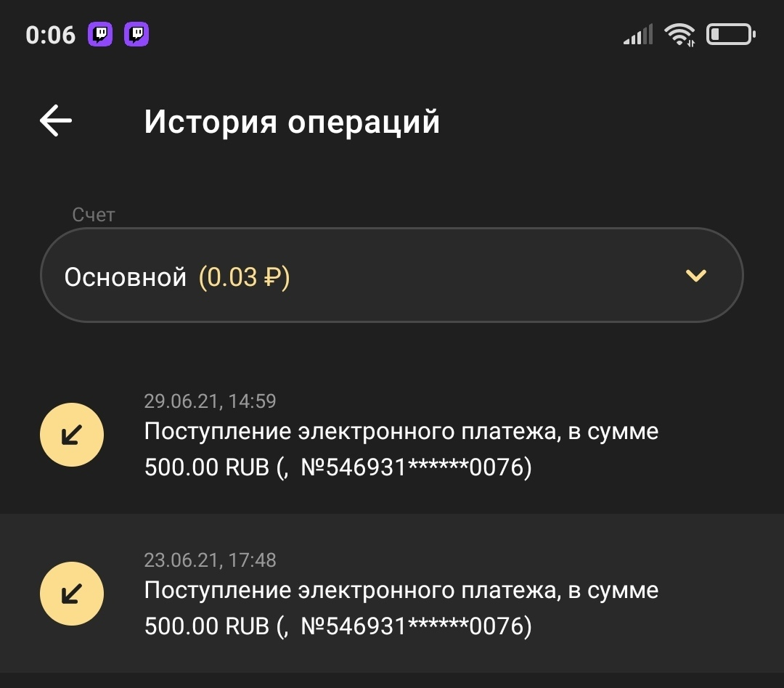The image size is (784, 688).
Task: Tap the История операций title
Action: tap(292, 122)
